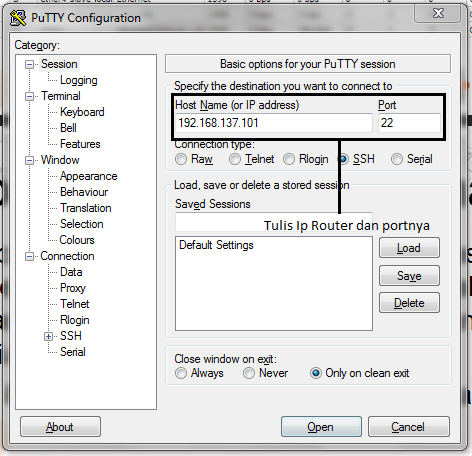Open the Serial category in tree
The width and height of the screenshot is (472, 456).
73,352
